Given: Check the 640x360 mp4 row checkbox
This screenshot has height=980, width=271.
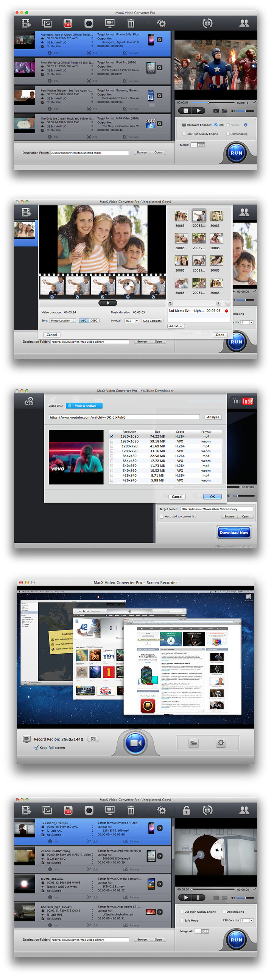Looking at the screenshot, I should (112, 466).
